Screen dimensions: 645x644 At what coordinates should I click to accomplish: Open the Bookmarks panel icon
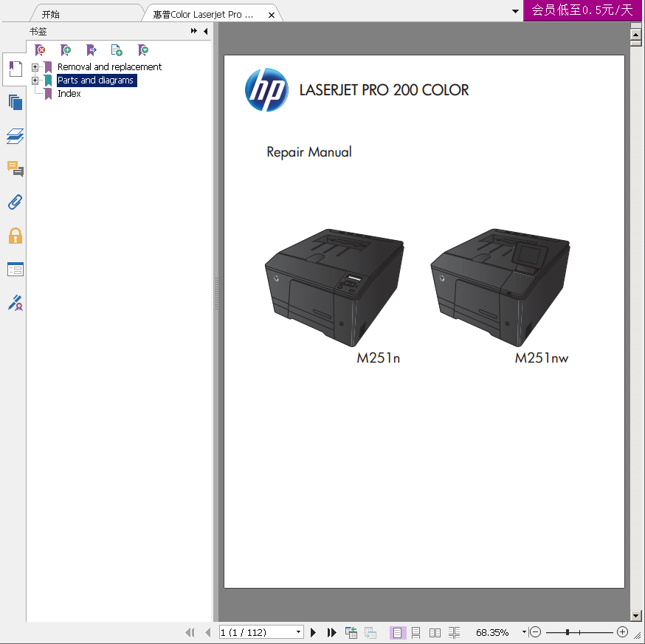tap(15, 69)
